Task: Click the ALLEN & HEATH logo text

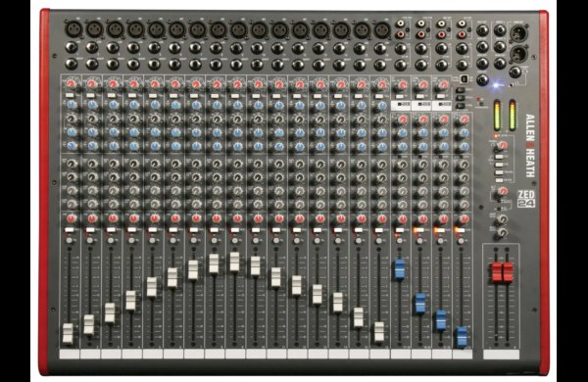Action: [530, 145]
